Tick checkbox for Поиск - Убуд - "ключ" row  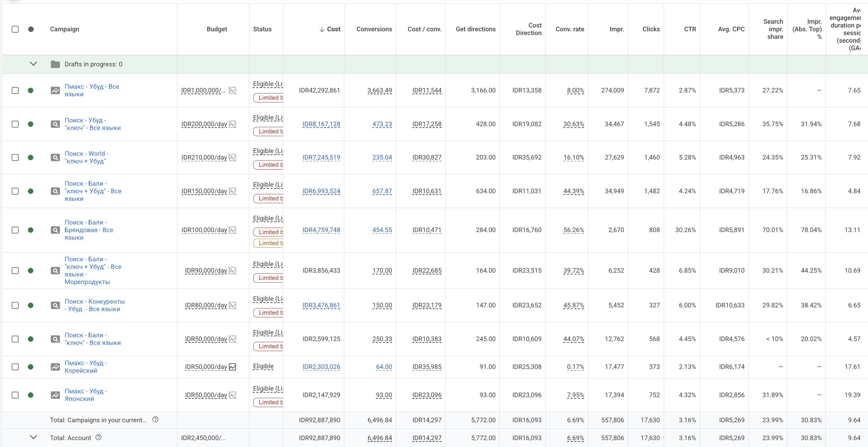tap(15, 124)
